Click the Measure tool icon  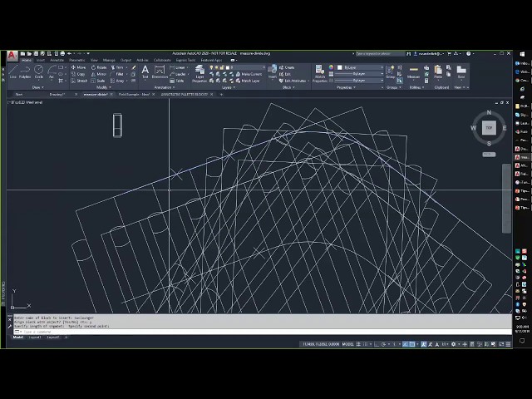[413, 72]
